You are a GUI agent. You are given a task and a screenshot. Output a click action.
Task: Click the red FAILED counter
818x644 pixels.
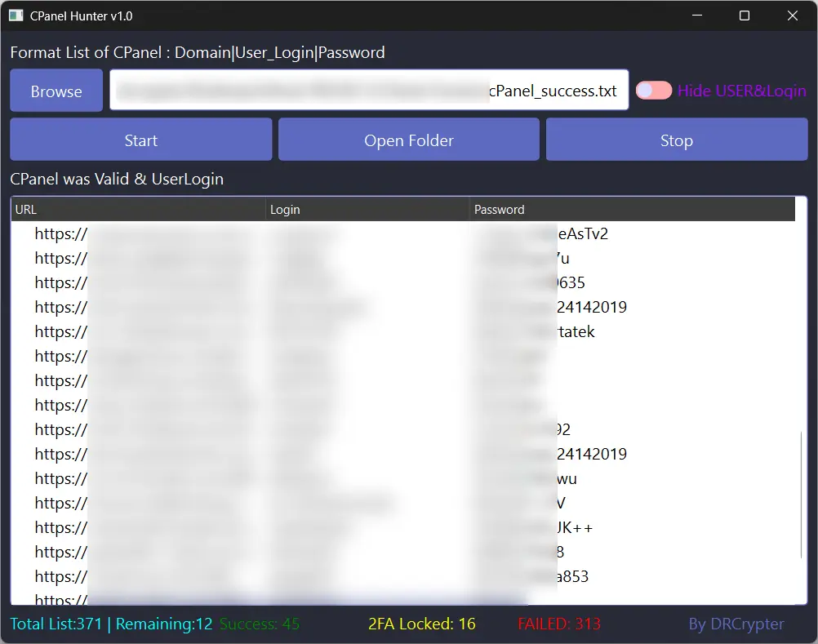(x=559, y=624)
